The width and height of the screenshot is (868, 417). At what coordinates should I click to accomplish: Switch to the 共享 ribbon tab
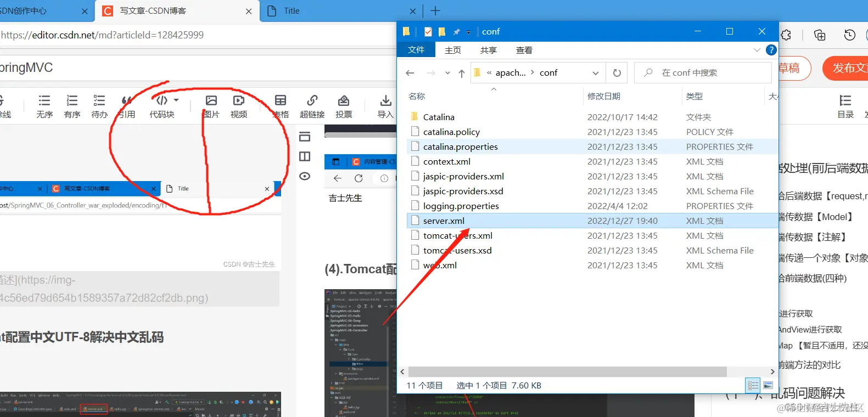point(489,50)
